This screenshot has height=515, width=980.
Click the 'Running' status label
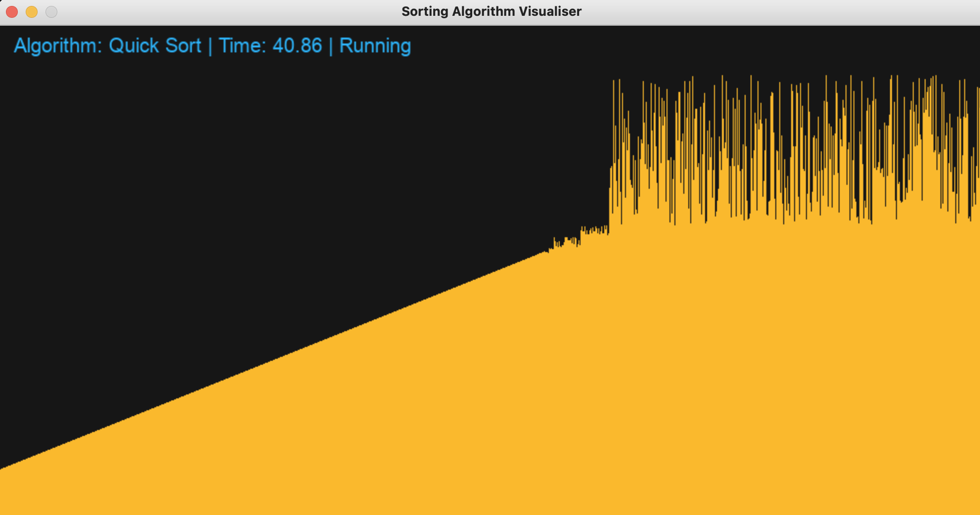tap(375, 46)
